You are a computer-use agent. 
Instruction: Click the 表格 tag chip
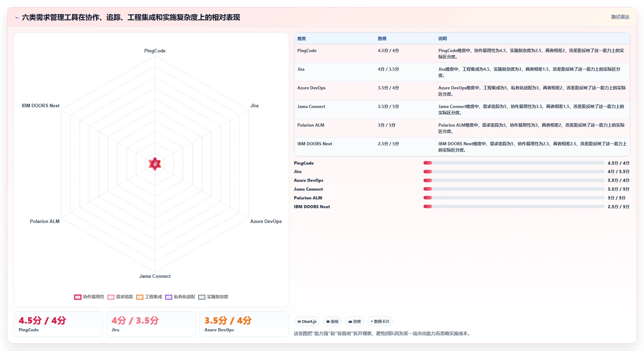[x=332, y=321]
